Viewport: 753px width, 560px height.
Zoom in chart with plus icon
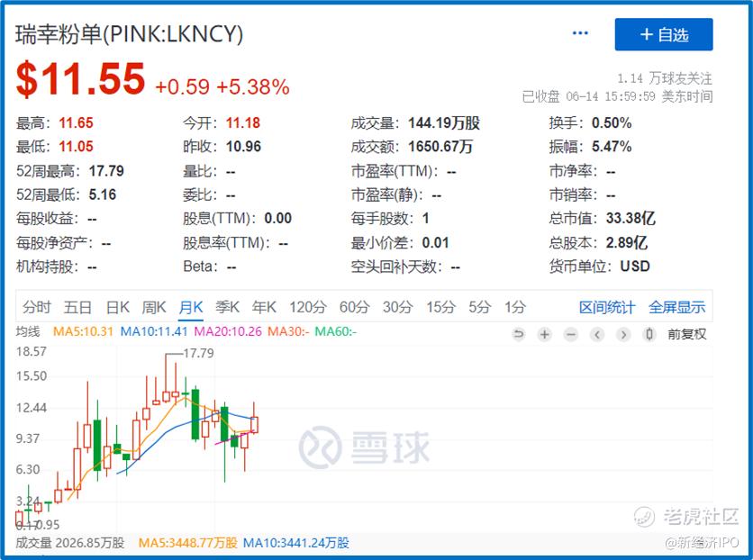[545, 334]
